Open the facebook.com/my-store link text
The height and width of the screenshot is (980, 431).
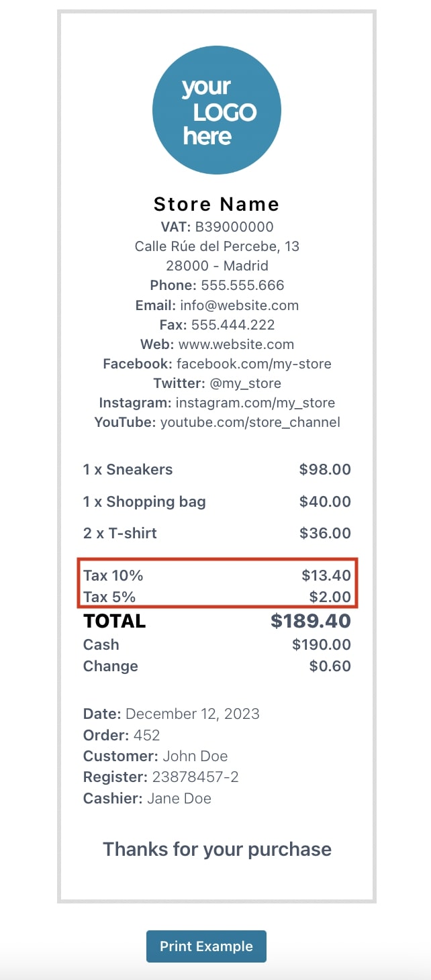pos(254,364)
